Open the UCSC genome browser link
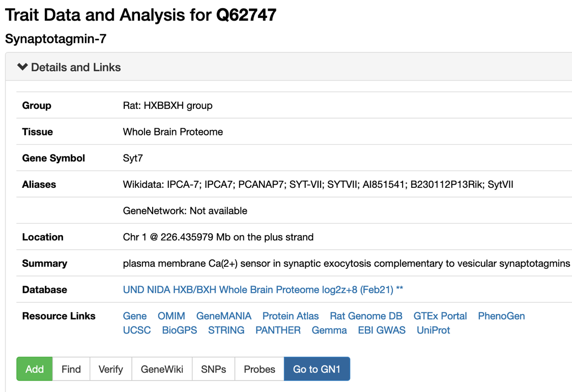572x392 pixels. click(137, 330)
